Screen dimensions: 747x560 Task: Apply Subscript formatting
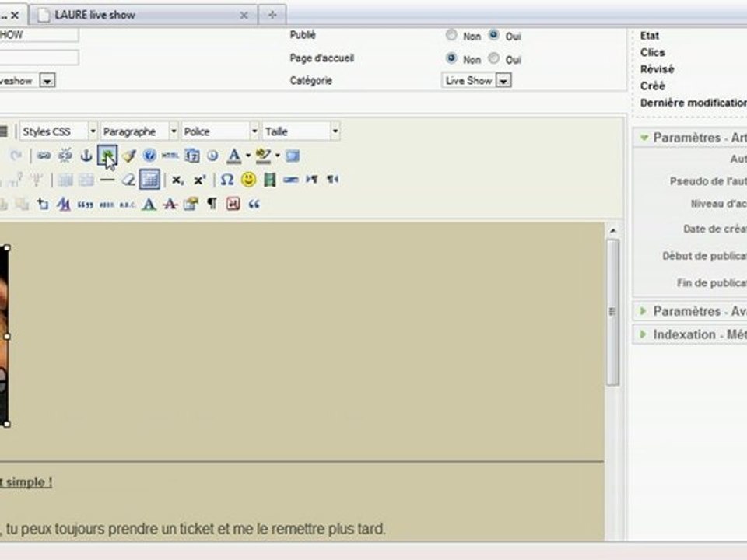click(177, 180)
